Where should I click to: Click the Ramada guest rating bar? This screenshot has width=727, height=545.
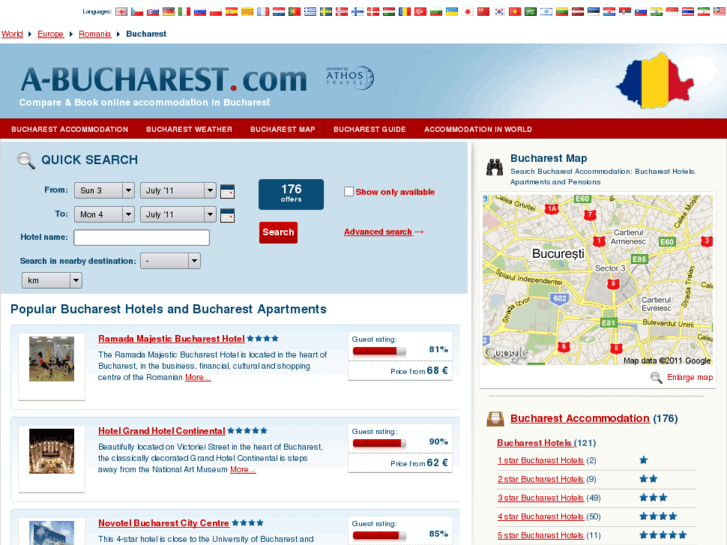(379, 351)
